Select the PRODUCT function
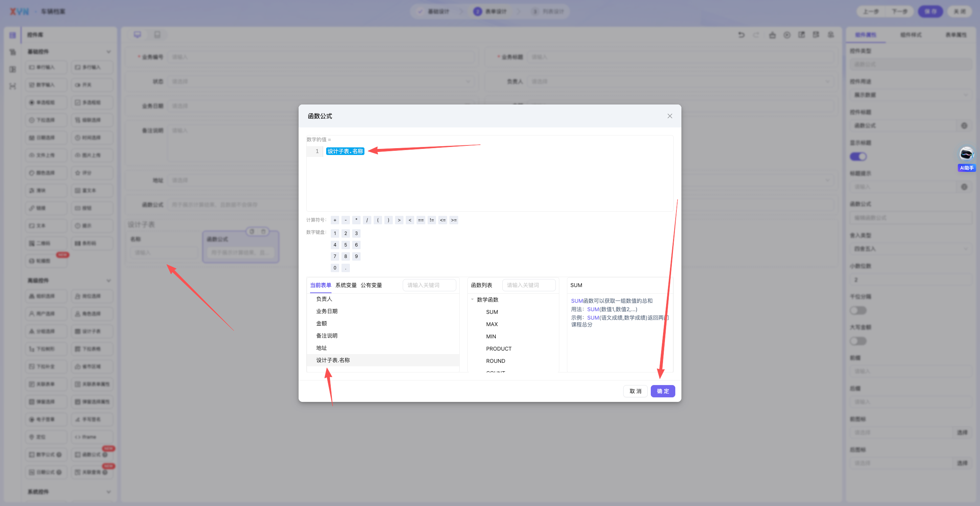Screen dimensions: 980x506 coord(499,349)
